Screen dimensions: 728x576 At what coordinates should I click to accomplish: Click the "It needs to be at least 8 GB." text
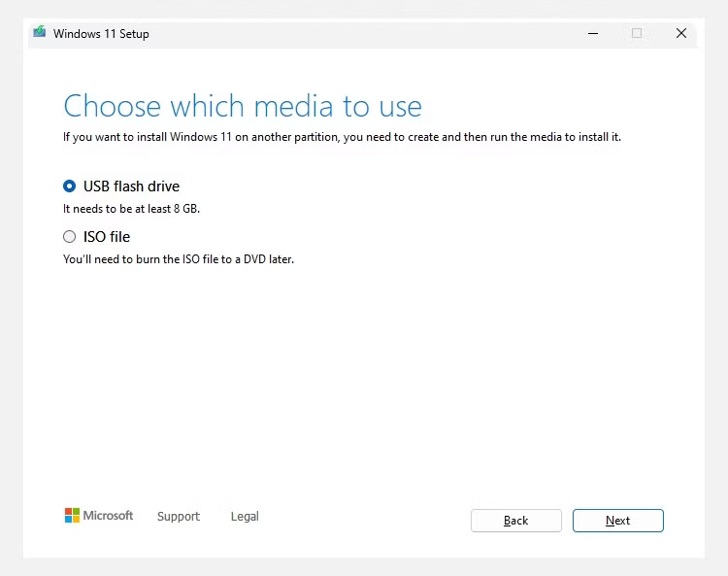pos(131,209)
